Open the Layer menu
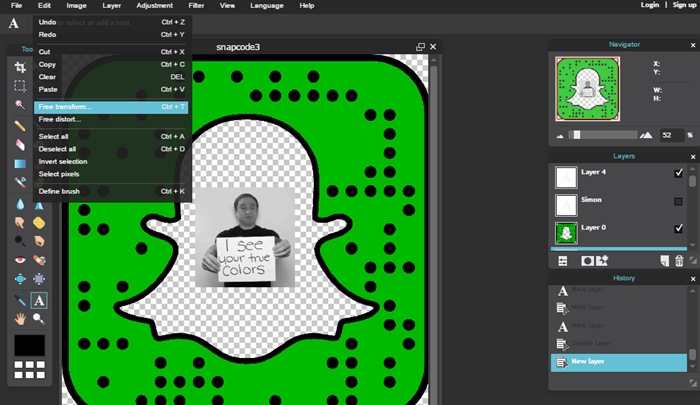This screenshot has width=700, height=405. (112, 5)
